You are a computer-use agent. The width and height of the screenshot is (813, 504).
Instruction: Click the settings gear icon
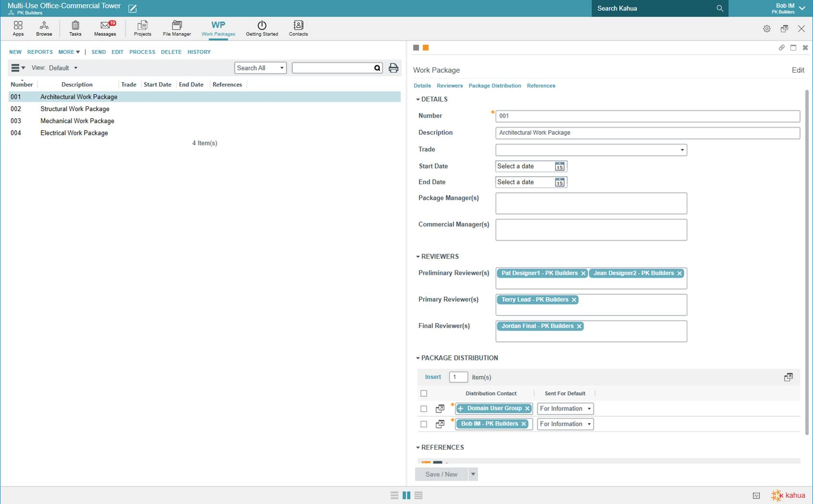(x=766, y=29)
